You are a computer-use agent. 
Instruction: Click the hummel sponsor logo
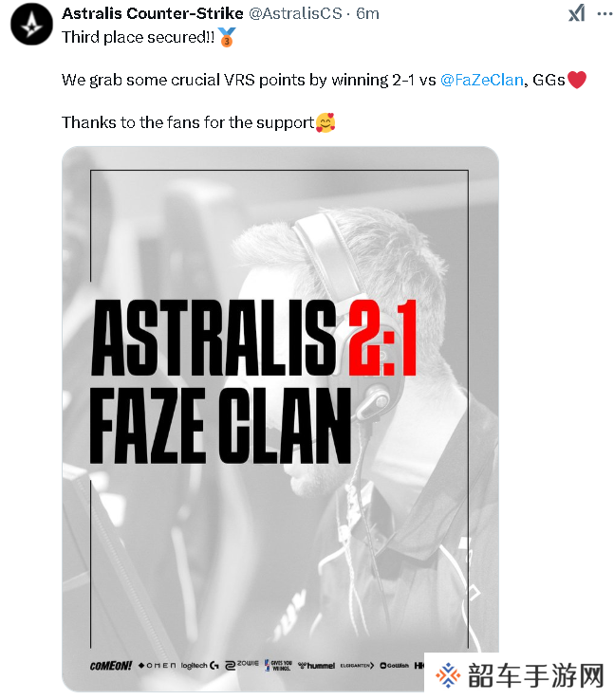[x=316, y=666]
